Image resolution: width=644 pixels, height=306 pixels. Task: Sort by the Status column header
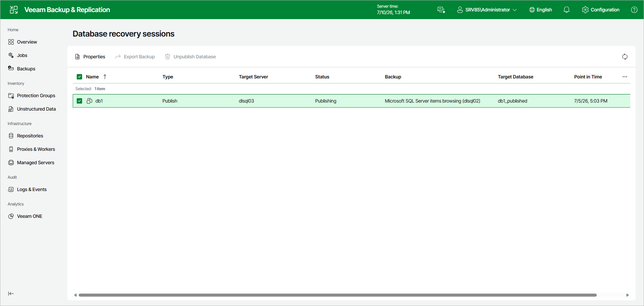(x=322, y=77)
